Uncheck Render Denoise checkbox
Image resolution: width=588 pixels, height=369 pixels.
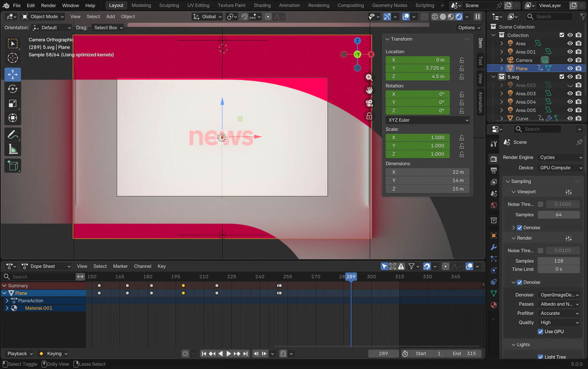(520, 282)
